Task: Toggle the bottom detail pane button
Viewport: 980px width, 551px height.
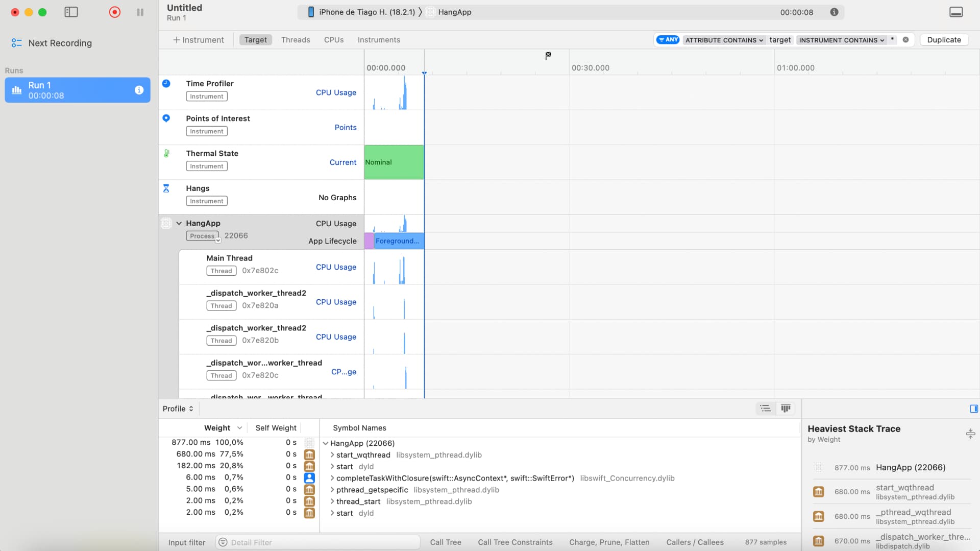Action: 955,12
